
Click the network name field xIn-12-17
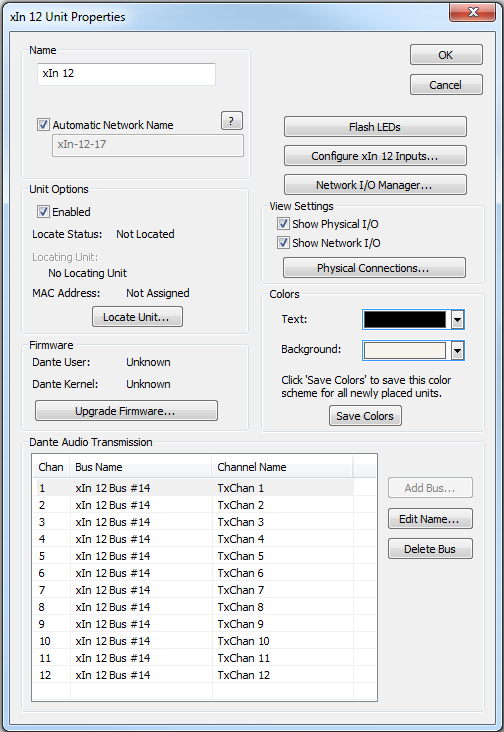148,145
